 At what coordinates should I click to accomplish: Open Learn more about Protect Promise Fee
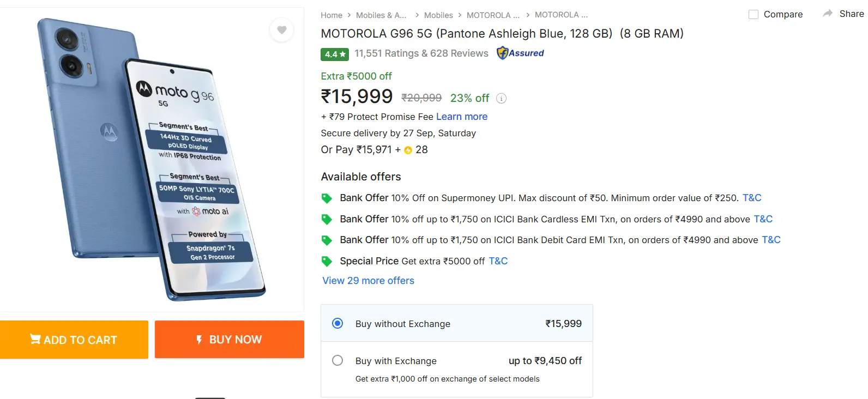coord(461,116)
